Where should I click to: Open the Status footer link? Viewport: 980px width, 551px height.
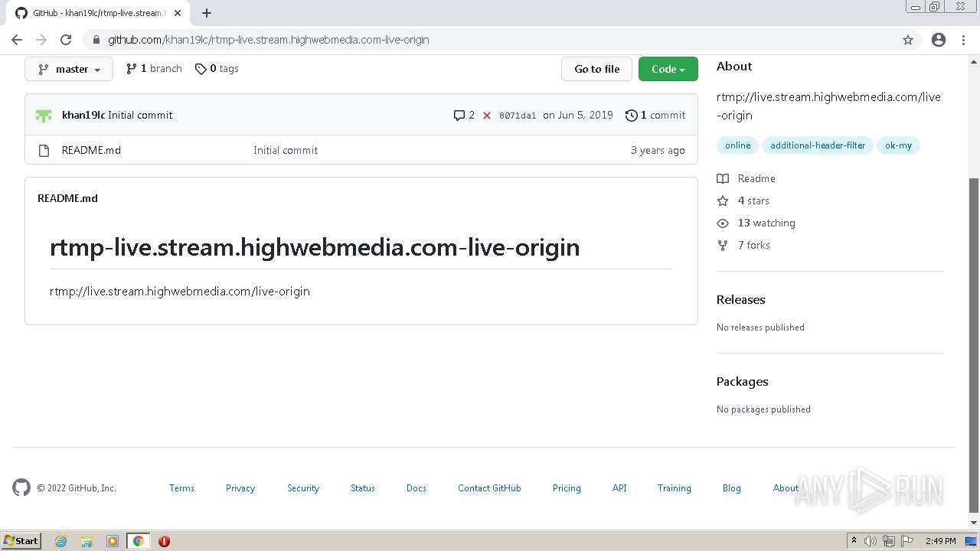pos(363,488)
